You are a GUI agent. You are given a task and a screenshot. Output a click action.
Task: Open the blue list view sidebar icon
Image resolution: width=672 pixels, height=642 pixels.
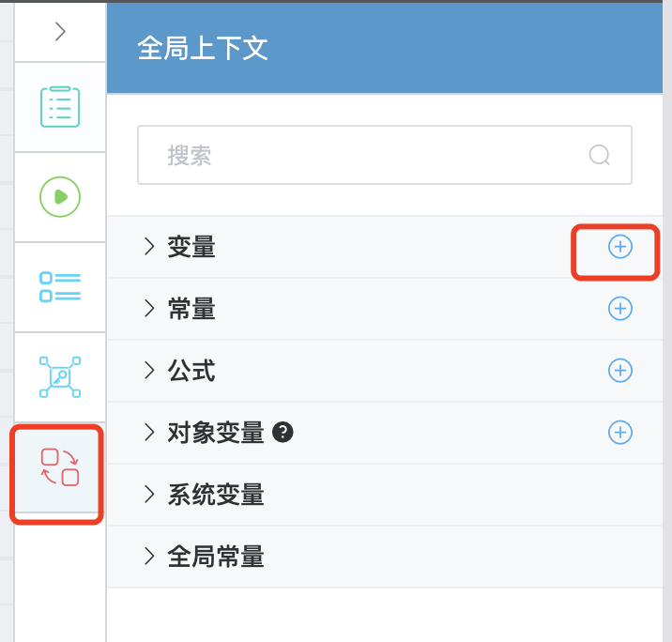60,287
